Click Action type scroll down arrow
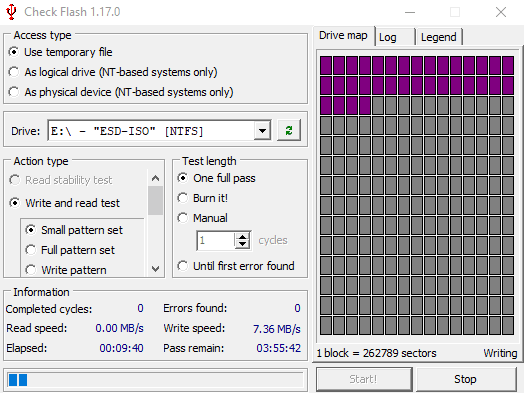The image size is (524, 393). click(x=155, y=269)
